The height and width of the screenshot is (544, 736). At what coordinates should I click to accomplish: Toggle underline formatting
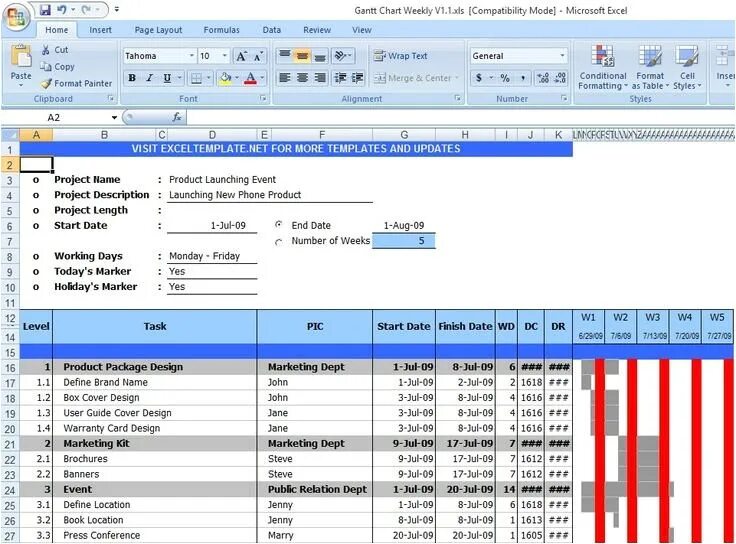click(167, 78)
